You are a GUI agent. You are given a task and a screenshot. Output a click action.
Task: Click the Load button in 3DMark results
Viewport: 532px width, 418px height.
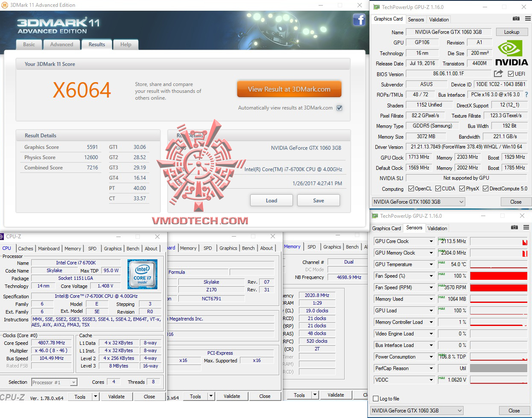point(272,201)
